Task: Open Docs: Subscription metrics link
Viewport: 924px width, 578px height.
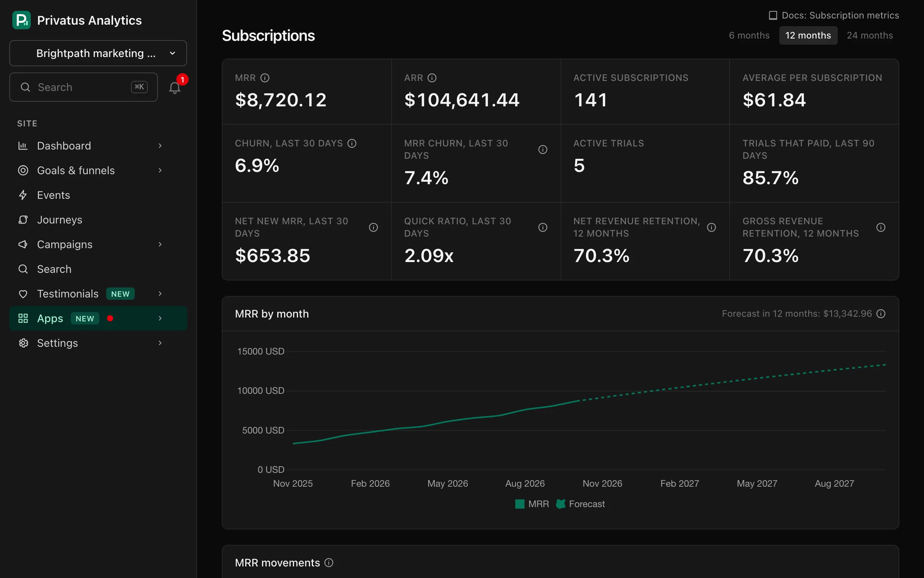Action: tap(834, 15)
